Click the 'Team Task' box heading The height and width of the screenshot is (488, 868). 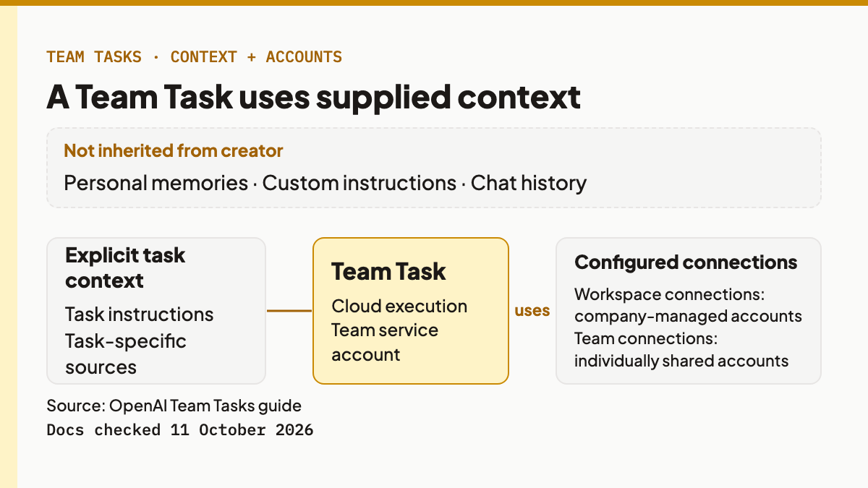pos(388,272)
